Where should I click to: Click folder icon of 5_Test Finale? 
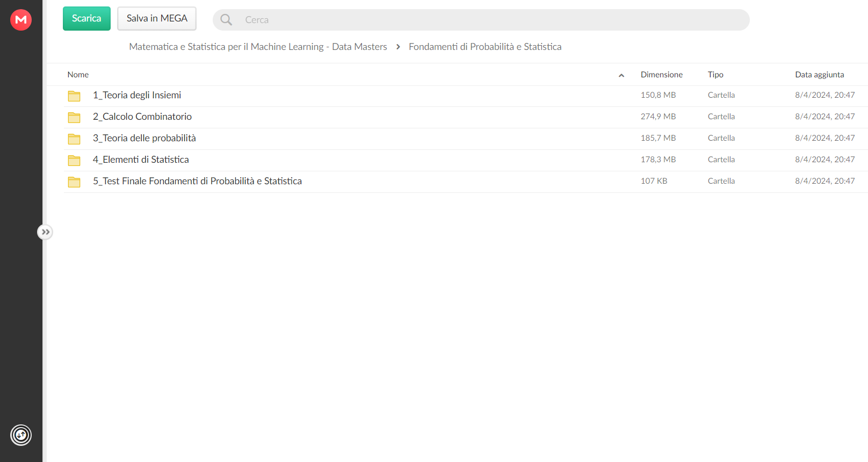point(74,182)
